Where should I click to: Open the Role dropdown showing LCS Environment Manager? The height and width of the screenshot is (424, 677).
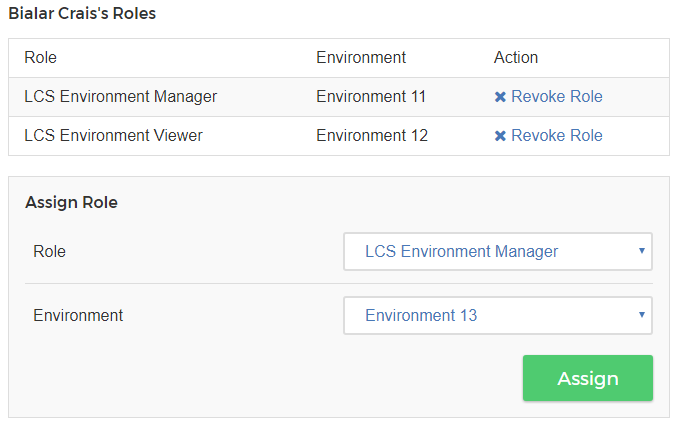click(x=498, y=252)
